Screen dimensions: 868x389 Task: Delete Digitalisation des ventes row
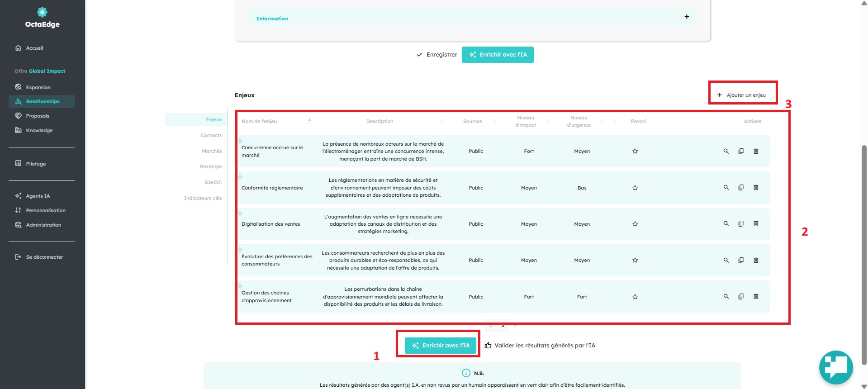[x=756, y=223]
